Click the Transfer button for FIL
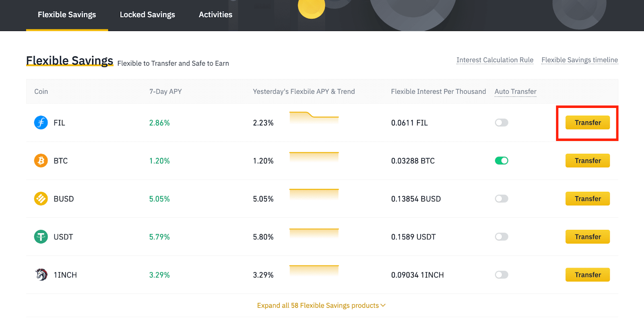 click(x=588, y=122)
